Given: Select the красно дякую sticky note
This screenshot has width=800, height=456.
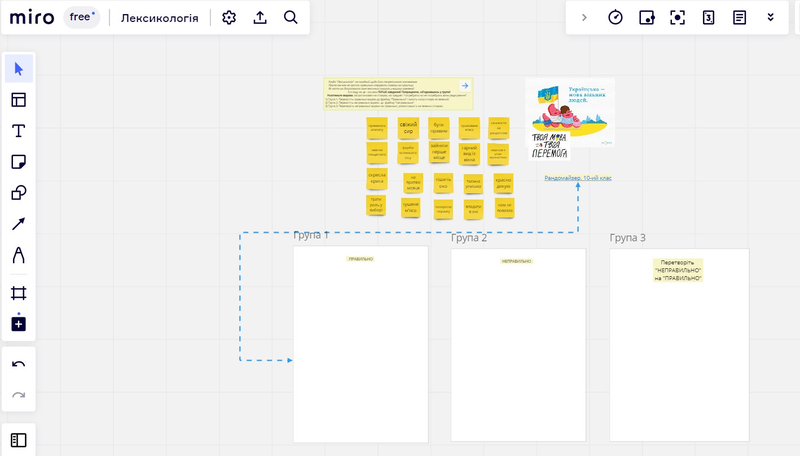Looking at the screenshot, I should pyautogui.click(x=503, y=183).
